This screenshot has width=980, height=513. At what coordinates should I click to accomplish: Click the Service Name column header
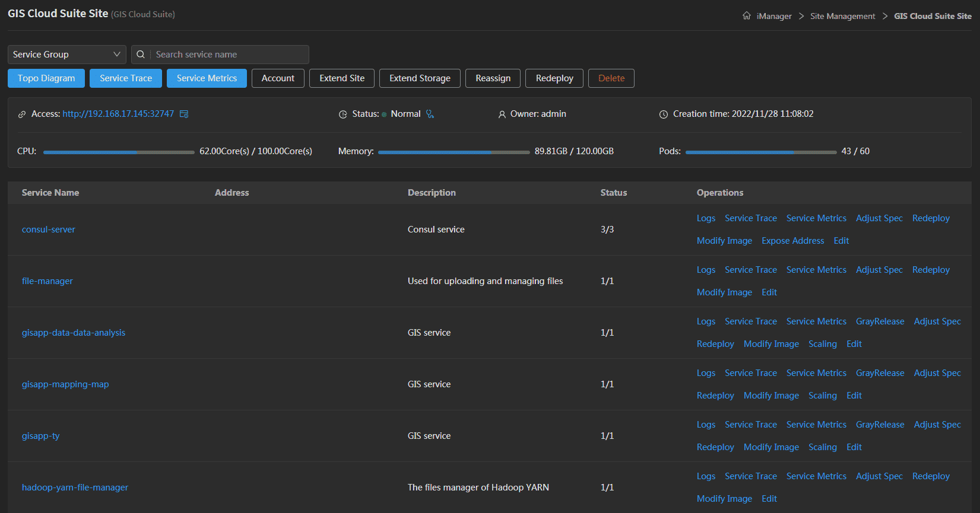coord(50,193)
